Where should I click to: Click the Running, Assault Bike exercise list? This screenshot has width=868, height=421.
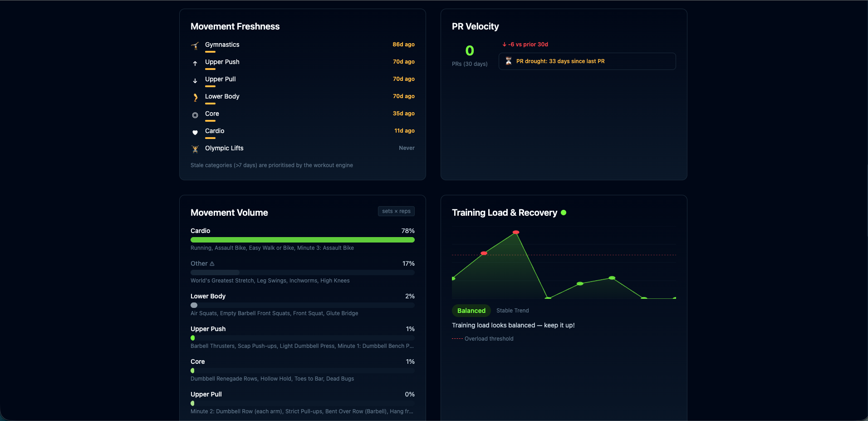pos(272,248)
